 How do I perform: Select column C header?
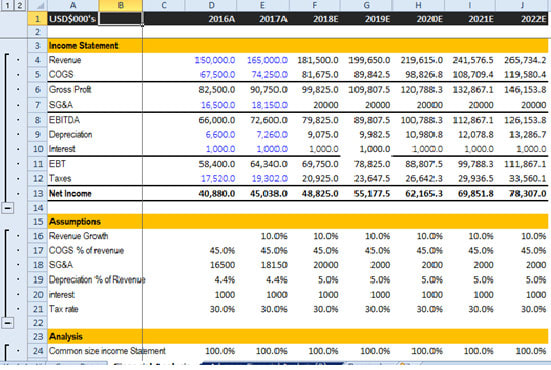(x=164, y=5)
